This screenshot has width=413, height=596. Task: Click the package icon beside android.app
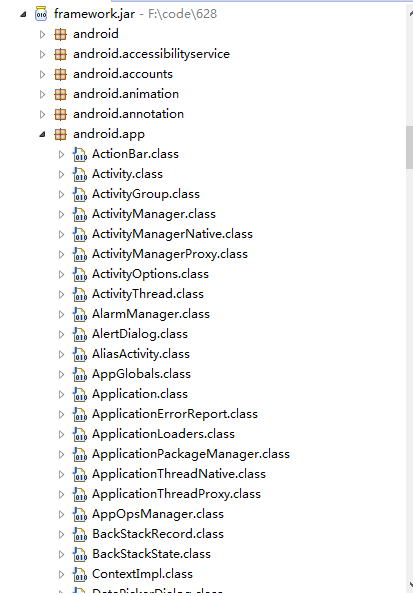[60, 134]
